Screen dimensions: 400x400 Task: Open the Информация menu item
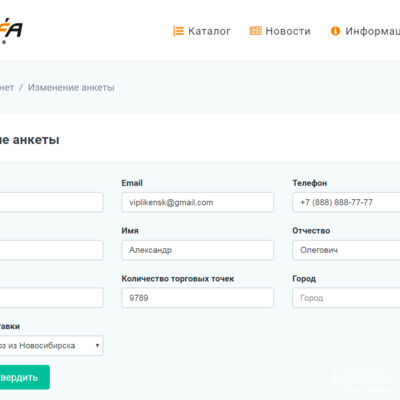pos(372,31)
